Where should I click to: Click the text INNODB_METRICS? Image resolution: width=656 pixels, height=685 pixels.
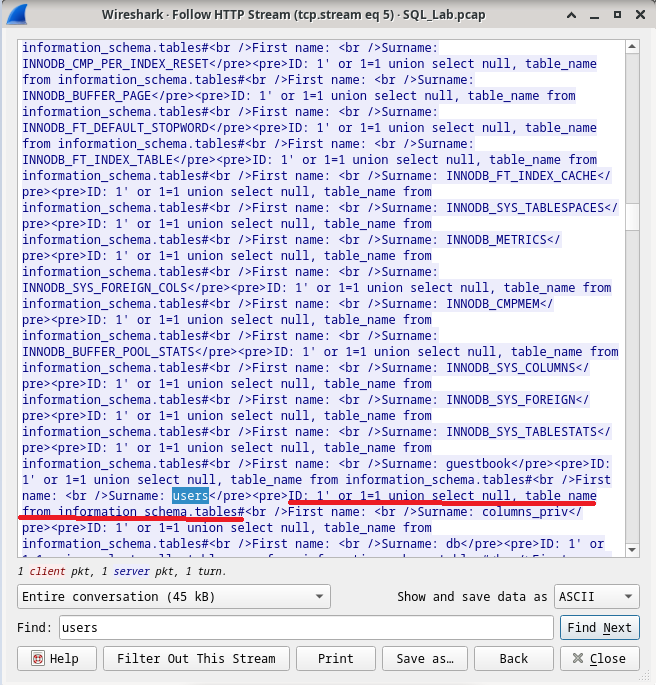click(x=496, y=239)
